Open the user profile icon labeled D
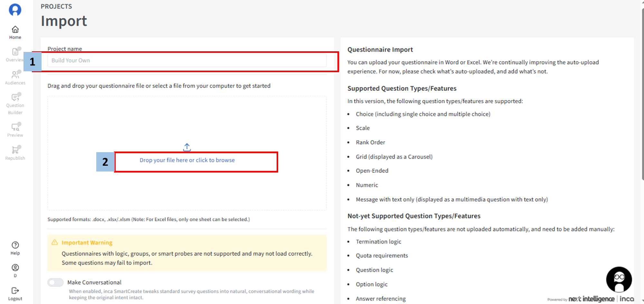This screenshot has width=644, height=304. point(15,270)
